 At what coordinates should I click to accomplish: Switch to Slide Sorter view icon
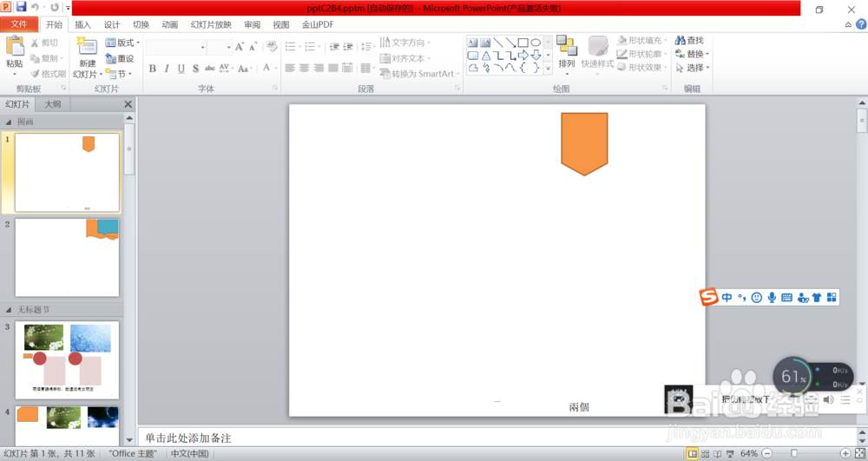[705, 454]
